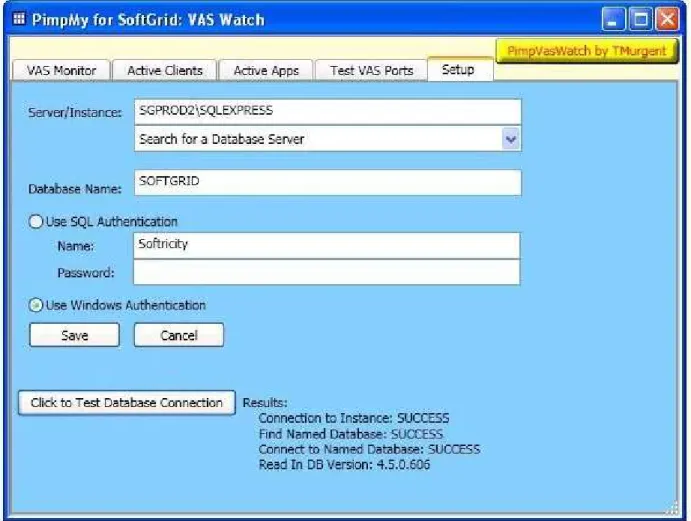
Task: Click the Cancel button
Action: click(179, 335)
